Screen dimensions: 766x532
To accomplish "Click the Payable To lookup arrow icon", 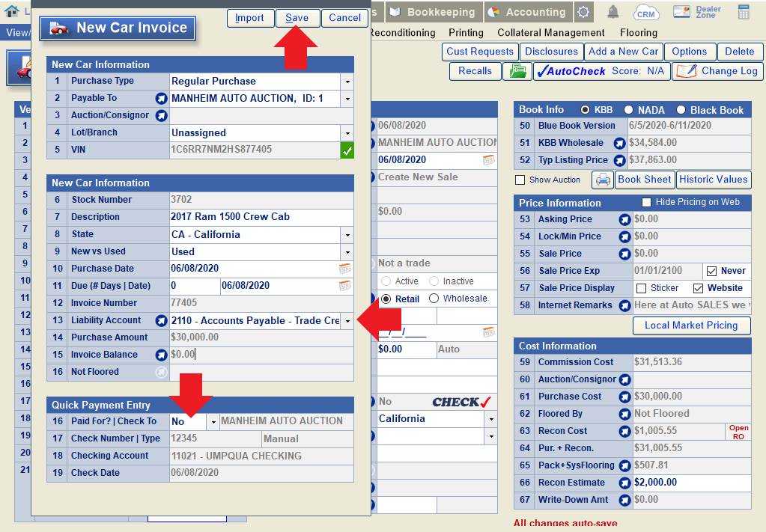I will (161, 99).
